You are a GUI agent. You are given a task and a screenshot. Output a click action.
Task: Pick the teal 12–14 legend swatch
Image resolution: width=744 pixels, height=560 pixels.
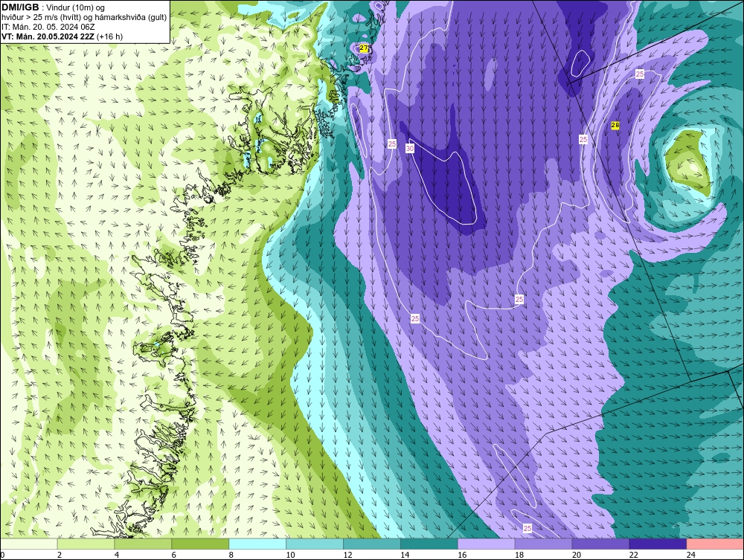[x=371, y=544]
